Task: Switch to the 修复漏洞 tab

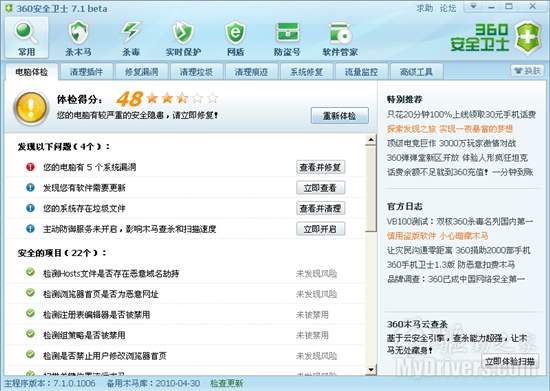Action: (141, 72)
